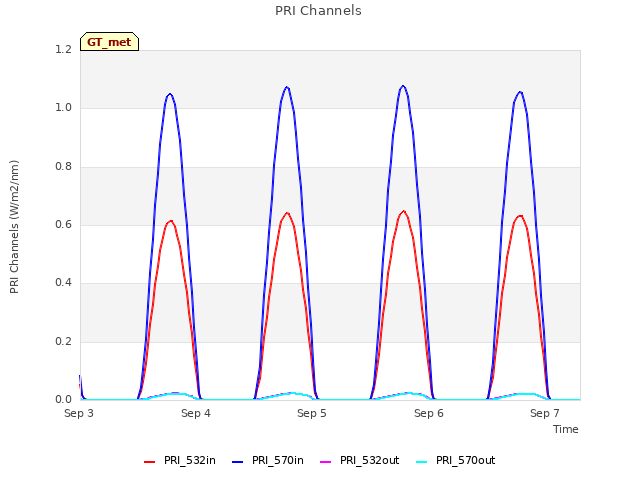Click the Sep 3 x-axis tick label
640x480 pixels.
click(x=79, y=413)
